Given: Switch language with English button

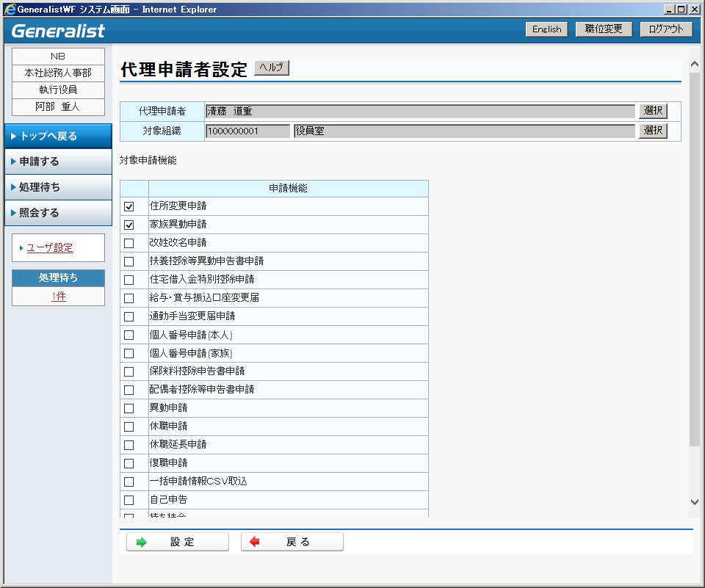Looking at the screenshot, I should (x=546, y=29).
